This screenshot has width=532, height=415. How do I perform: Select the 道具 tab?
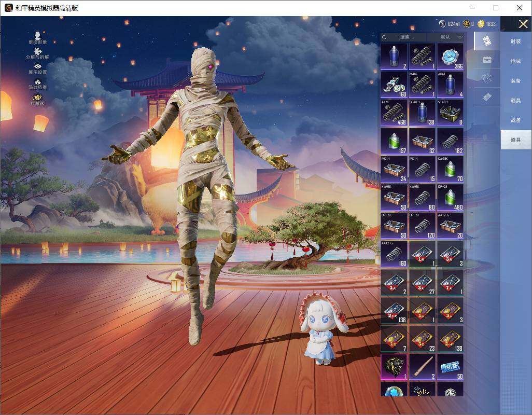(516, 140)
